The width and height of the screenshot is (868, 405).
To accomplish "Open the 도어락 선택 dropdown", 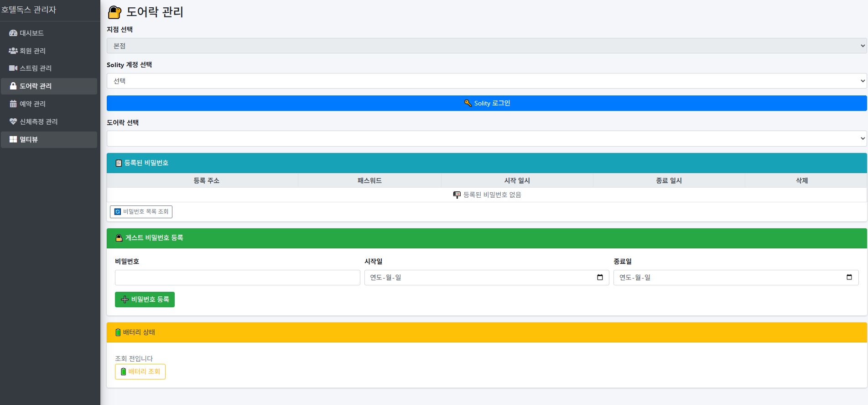I will coord(487,138).
